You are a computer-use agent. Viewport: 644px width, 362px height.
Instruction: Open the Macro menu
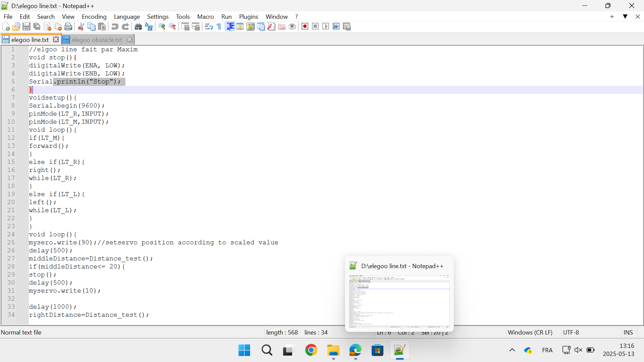click(206, 16)
